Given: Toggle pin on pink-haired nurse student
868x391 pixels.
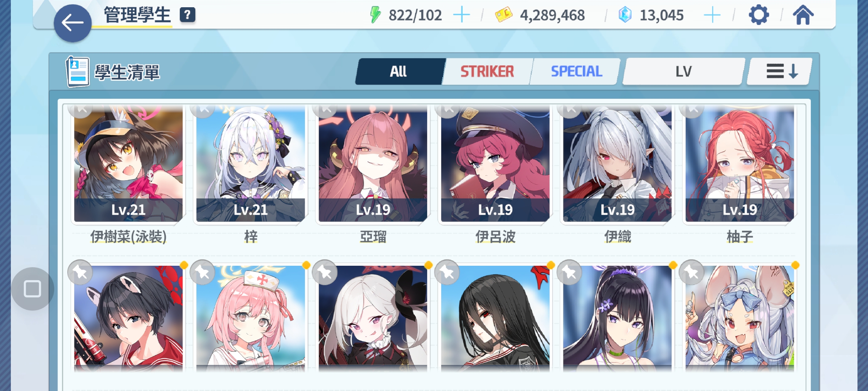Looking at the screenshot, I should 203,272.
